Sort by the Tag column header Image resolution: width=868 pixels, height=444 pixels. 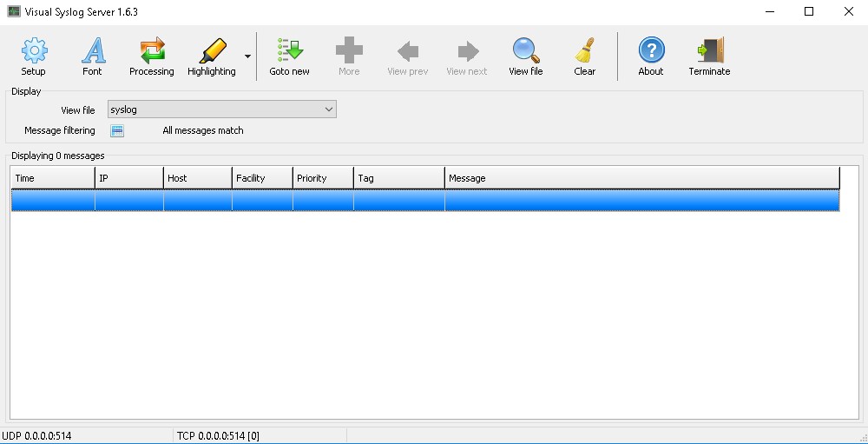(x=399, y=178)
